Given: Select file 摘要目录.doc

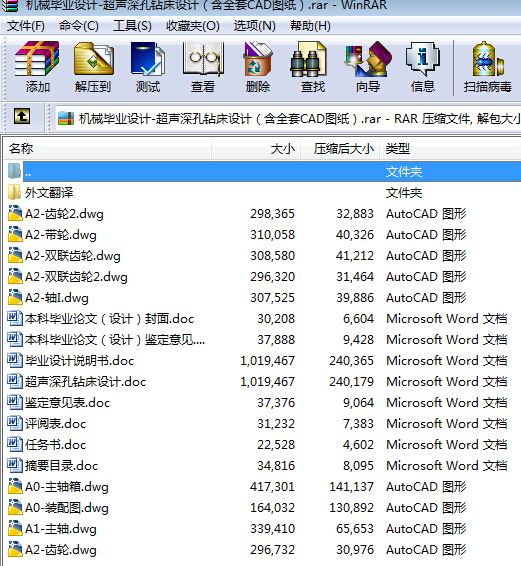Looking at the screenshot, I should click(x=61, y=465).
